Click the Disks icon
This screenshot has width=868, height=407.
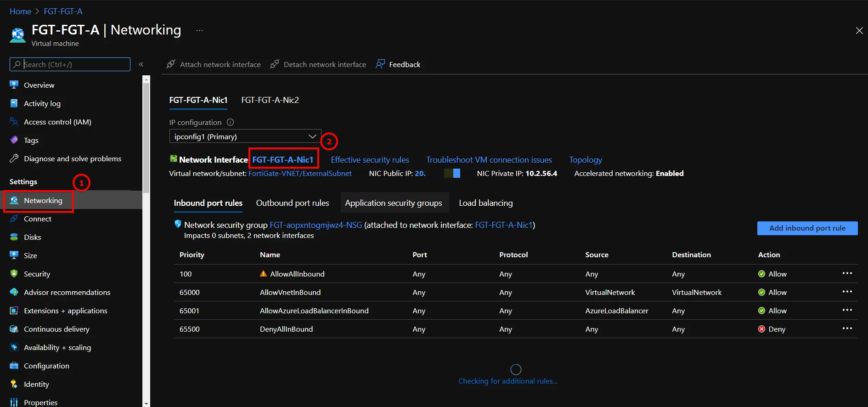click(14, 237)
